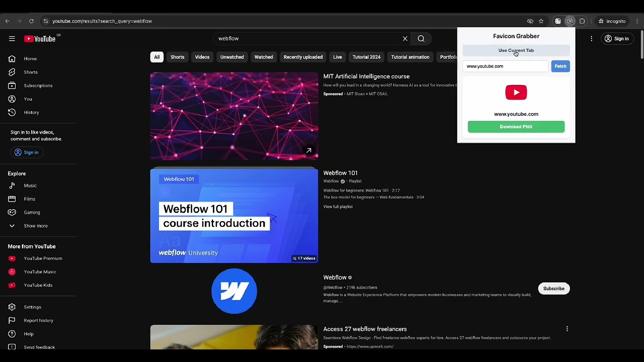The image size is (644, 362).
Task: Click the Webflow channel avatar
Action: point(234,291)
